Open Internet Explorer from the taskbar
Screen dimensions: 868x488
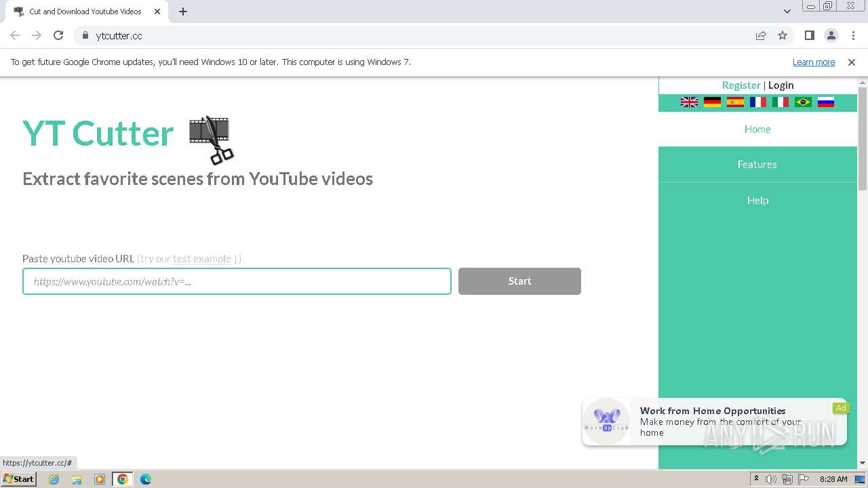pos(54,479)
